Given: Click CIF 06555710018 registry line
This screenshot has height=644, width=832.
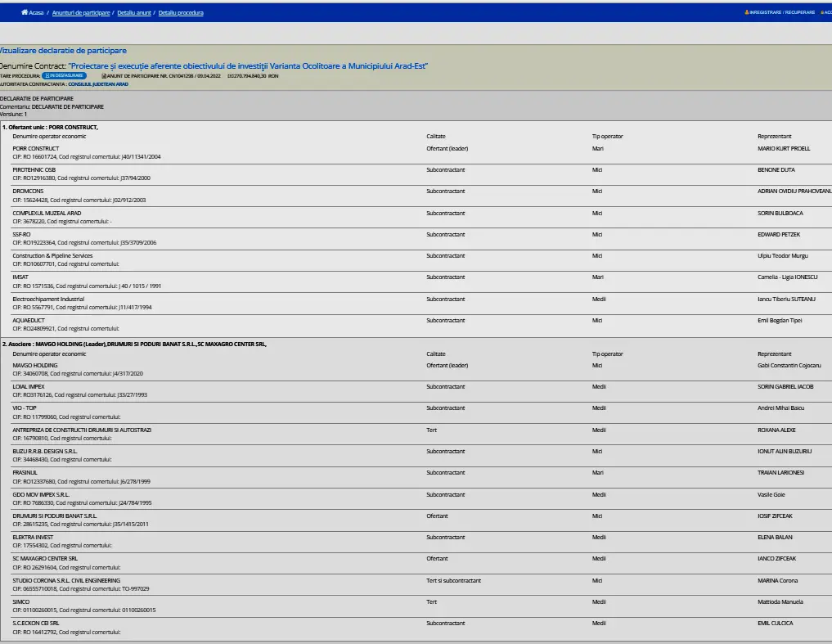Looking at the screenshot, I should 81,589.
